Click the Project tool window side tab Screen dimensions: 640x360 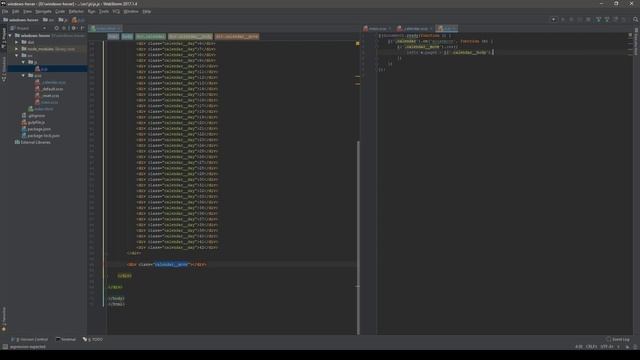pos(4,38)
